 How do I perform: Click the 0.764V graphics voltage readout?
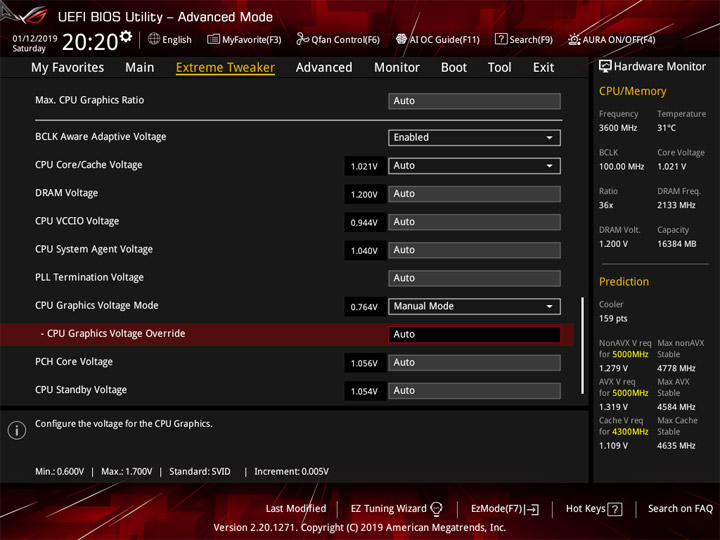point(365,307)
